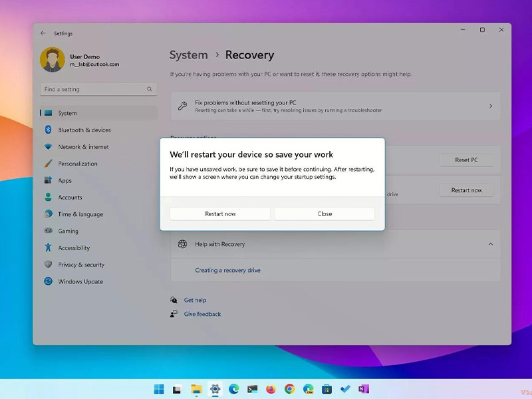
Task: Click the Reset PC button
Action: click(x=467, y=160)
